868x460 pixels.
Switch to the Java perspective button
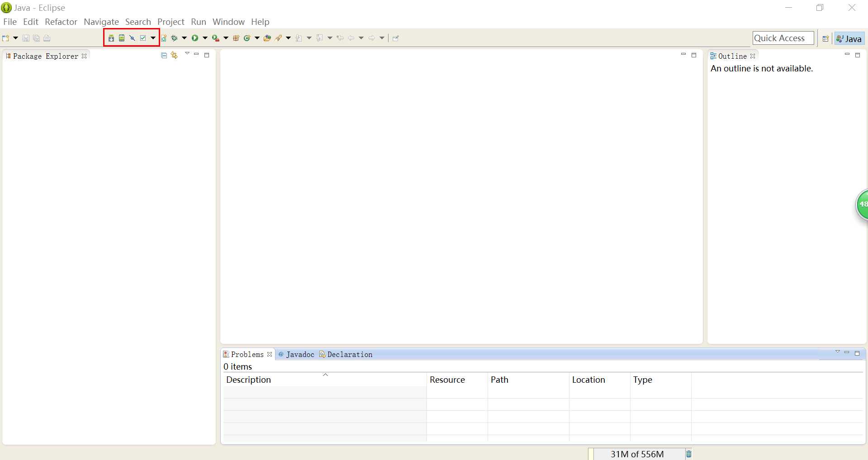click(x=849, y=38)
